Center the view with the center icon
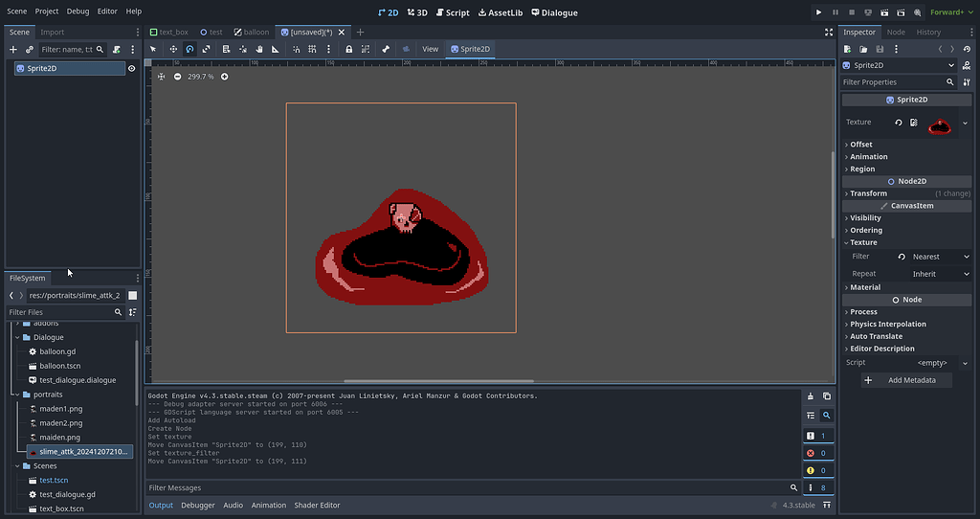This screenshot has height=519, width=980. 161,77
